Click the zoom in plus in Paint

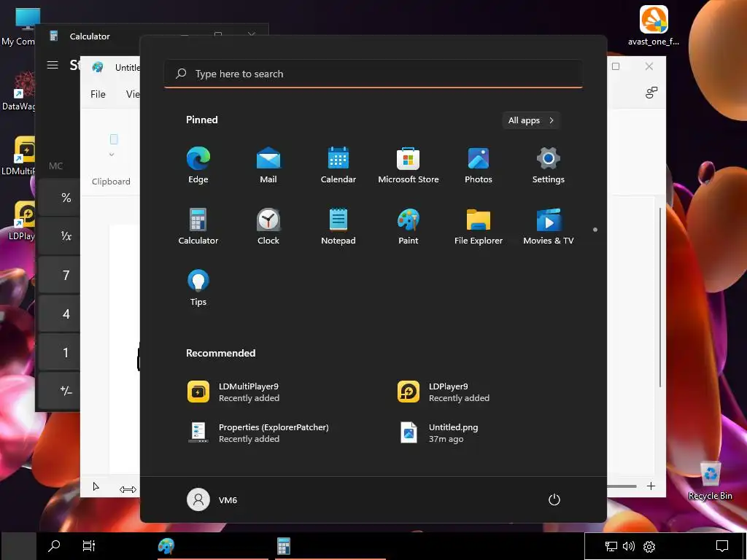pos(651,486)
